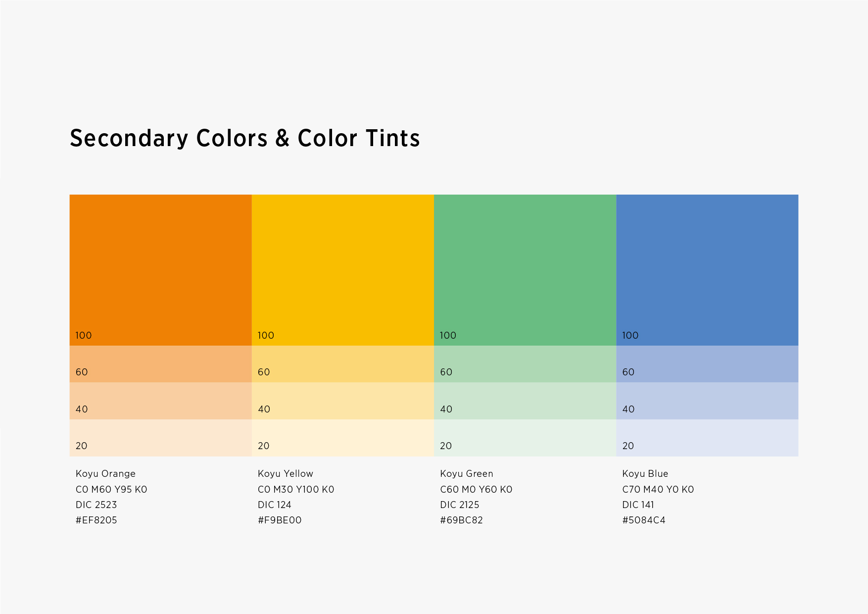Pick the blue 20 tint swatch
This screenshot has width=868, height=614.
pyautogui.click(x=707, y=438)
